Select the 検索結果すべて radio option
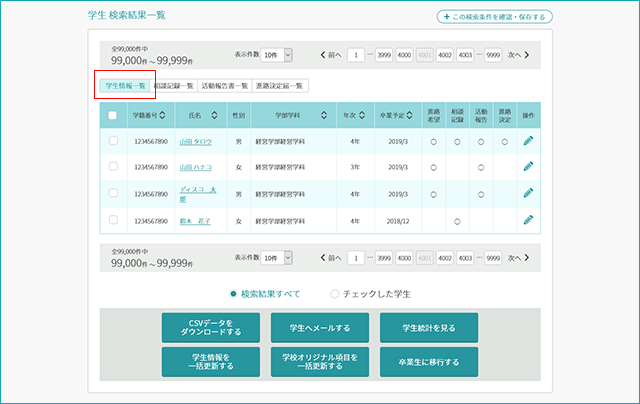Screen dimensions: 640x404 pyautogui.click(x=264, y=294)
